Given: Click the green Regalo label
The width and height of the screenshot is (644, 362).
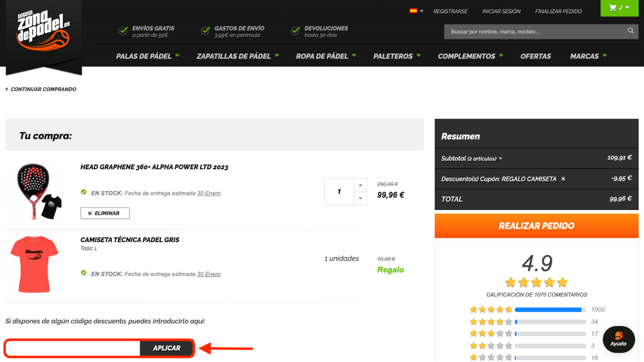Looking at the screenshot, I should [x=390, y=270].
